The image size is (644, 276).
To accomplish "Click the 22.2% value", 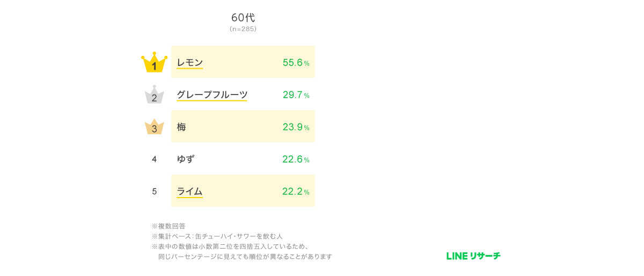I will [x=296, y=192].
